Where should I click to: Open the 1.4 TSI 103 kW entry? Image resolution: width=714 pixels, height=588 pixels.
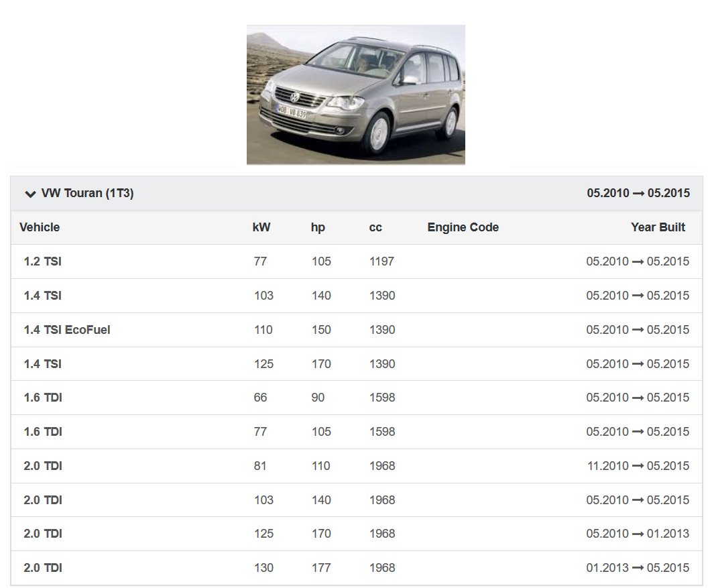(42, 296)
